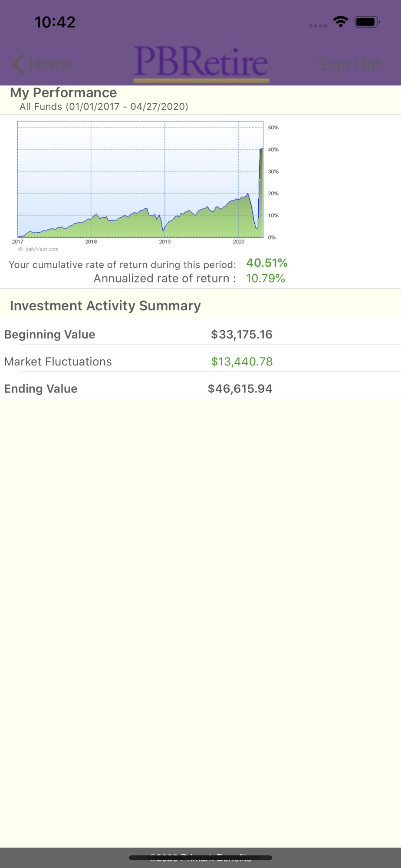401x868 pixels.
Task: Tap the 40.51% cumulative return value
Action: [x=267, y=263]
